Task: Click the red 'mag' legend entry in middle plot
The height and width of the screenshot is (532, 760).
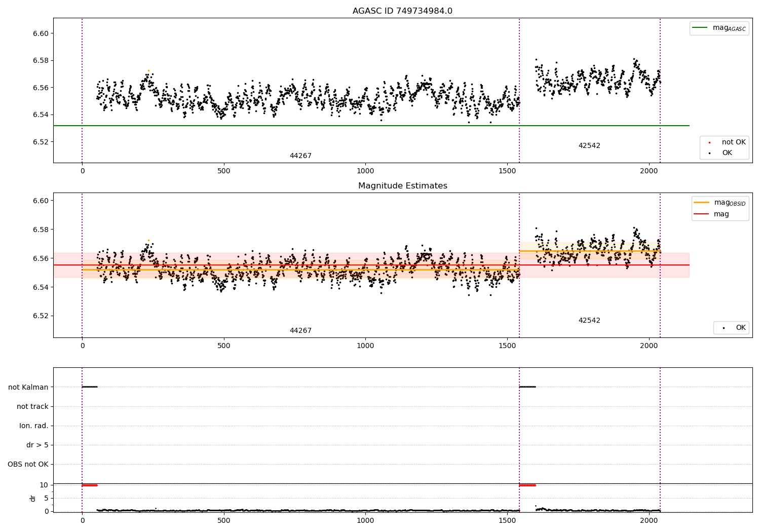Action: click(x=712, y=214)
